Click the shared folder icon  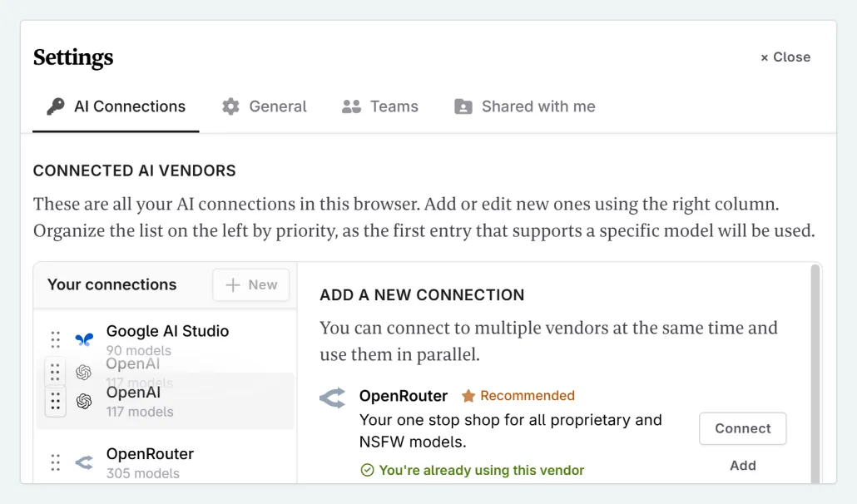click(x=463, y=106)
